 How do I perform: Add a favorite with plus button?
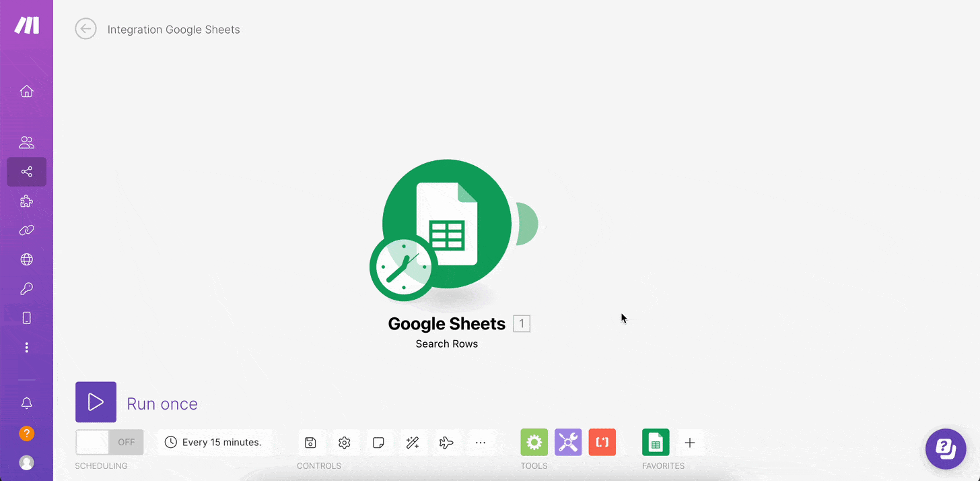(x=690, y=443)
